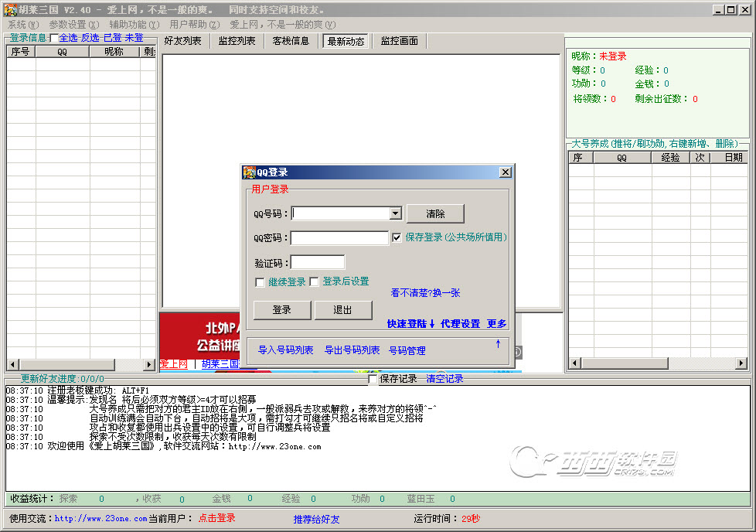Select the 最新动态 tab
This screenshot has width=756, height=532.
click(x=346, y=42)
